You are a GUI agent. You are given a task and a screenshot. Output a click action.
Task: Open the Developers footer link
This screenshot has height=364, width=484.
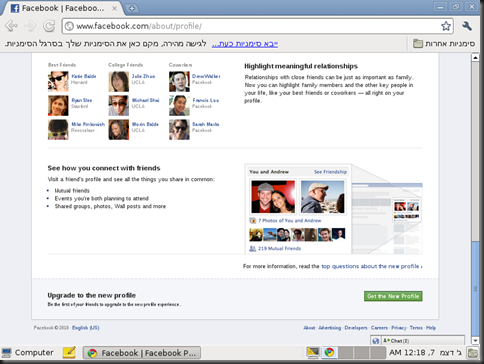tap(356, 328)
